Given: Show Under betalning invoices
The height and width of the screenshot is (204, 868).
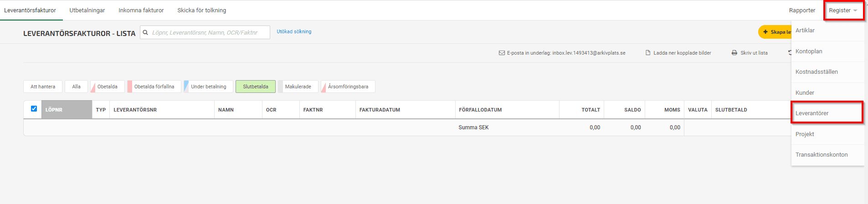Looking at the screenshot, I should pos(208,87).
